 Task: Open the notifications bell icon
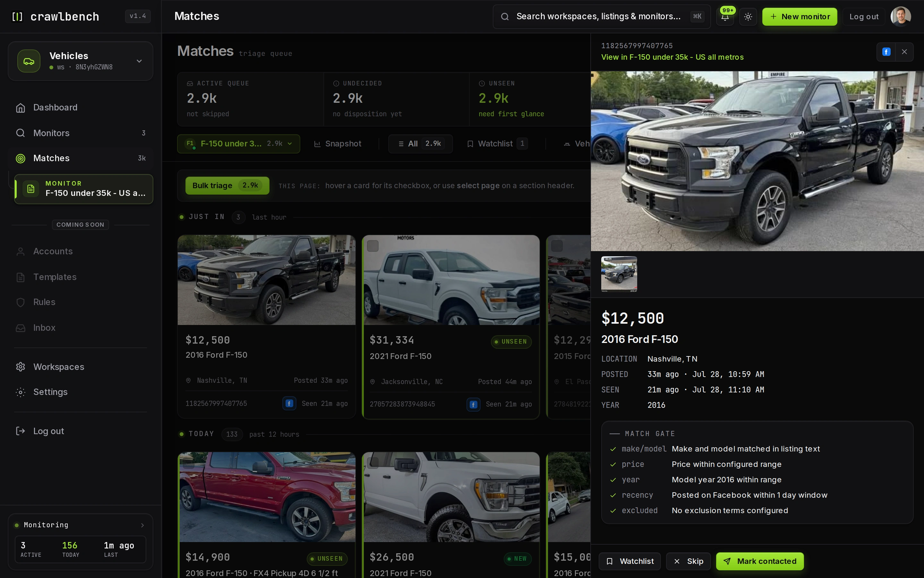coord(725,17)
